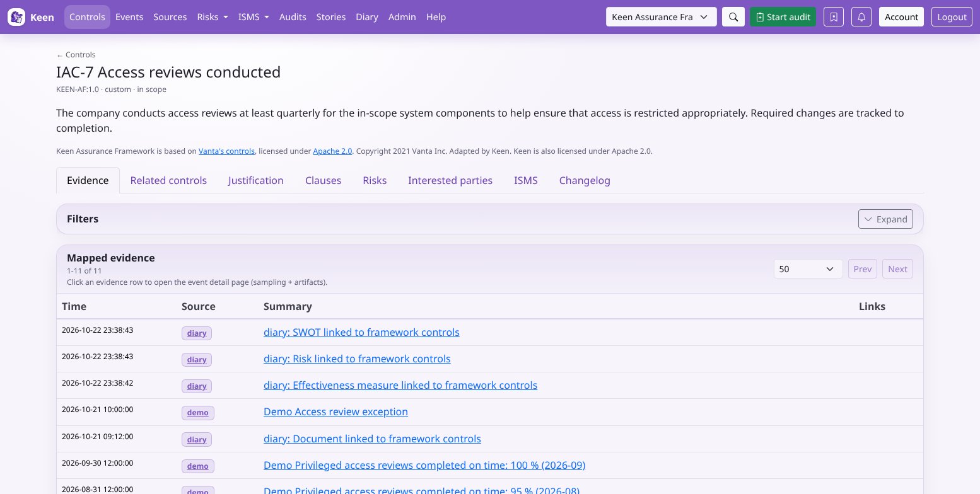Click the Keen logo icon
This screenshot has width=980, height=494.
(x=16, y=17)
